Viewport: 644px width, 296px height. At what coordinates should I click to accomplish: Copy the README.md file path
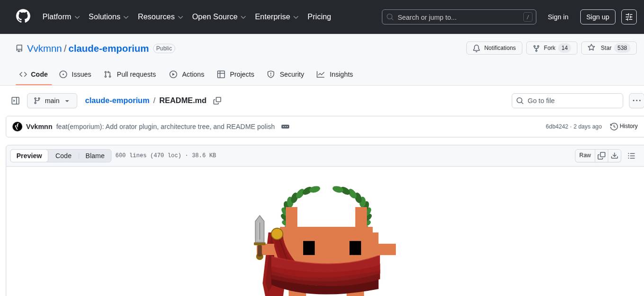click(217, 100)
